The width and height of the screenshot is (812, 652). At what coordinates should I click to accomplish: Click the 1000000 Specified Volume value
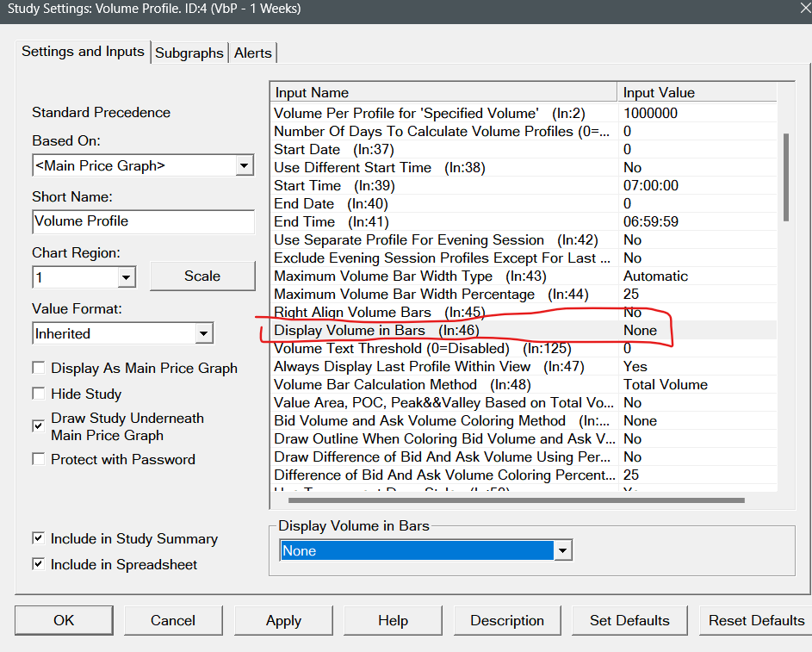click(650, 114)
